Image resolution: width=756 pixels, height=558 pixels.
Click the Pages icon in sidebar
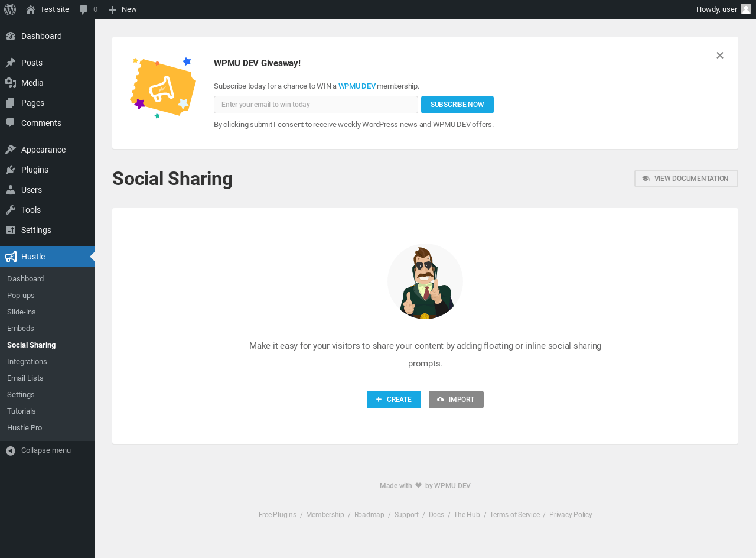(11, 103)
